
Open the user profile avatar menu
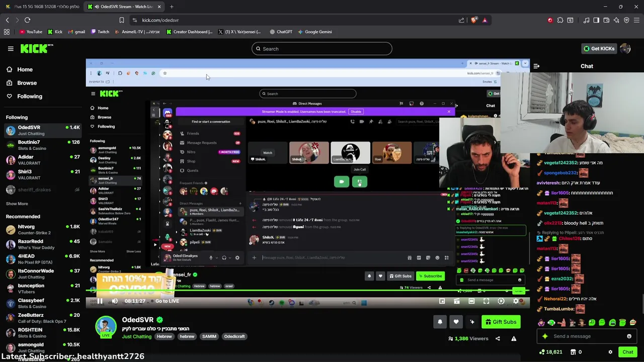[625, 49]
